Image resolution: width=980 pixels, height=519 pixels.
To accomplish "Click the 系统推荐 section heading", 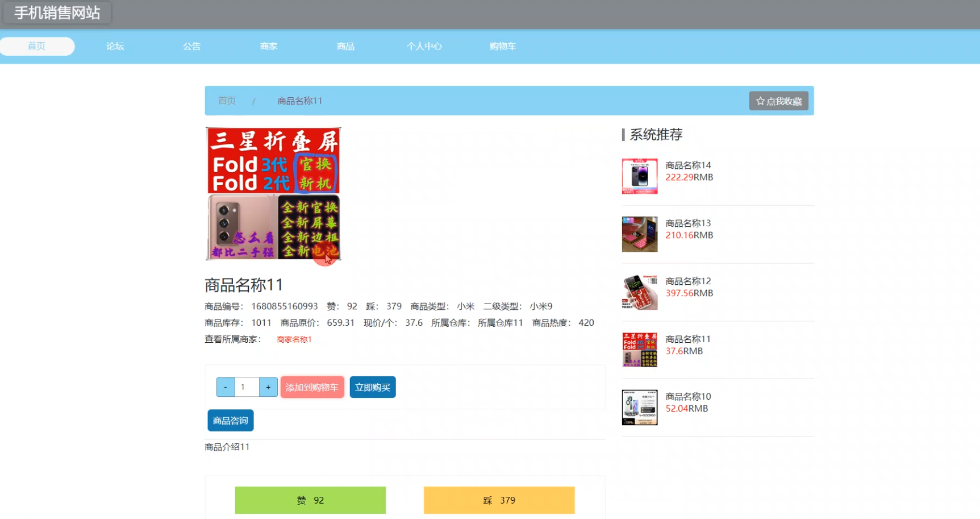I will [x=656, y=135].
